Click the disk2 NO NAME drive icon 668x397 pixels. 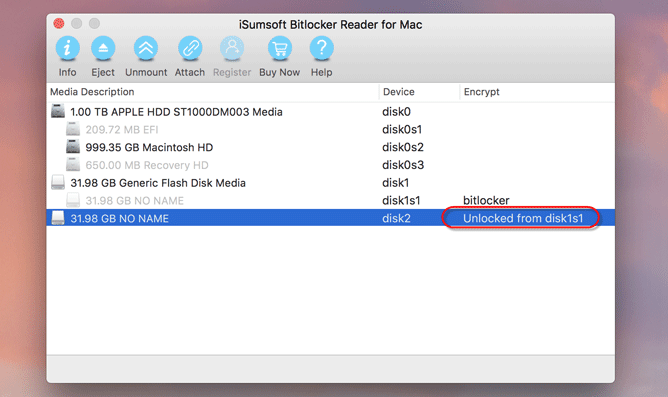pos(58,218)
